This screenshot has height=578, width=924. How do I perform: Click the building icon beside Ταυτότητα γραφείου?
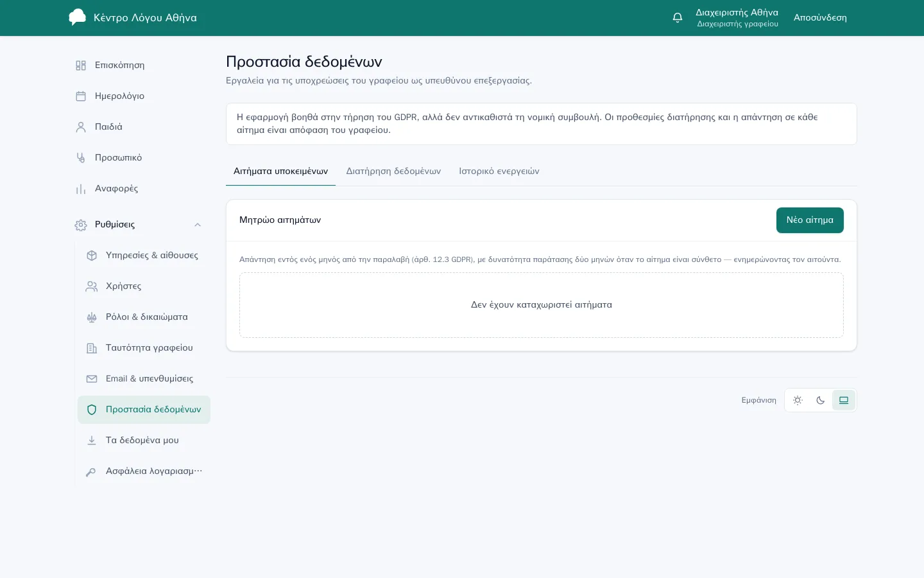(92, 348)
